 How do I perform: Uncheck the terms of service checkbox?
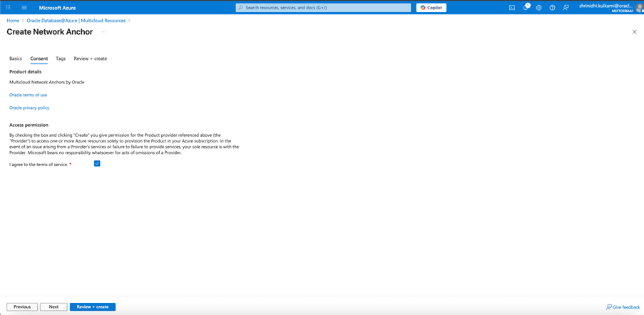97,164
